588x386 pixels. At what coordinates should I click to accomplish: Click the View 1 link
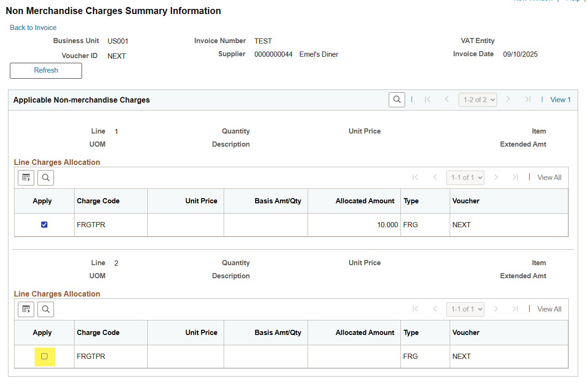tap(560, 100)
